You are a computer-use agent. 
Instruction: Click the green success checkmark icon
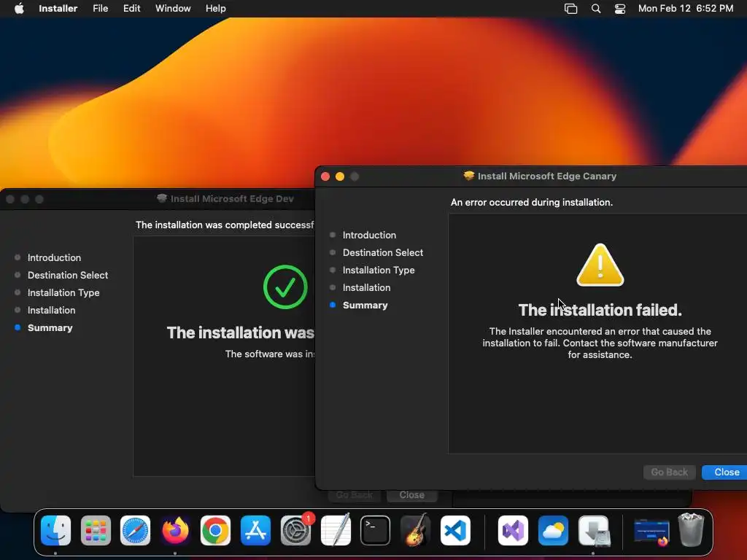coord(285,287)
